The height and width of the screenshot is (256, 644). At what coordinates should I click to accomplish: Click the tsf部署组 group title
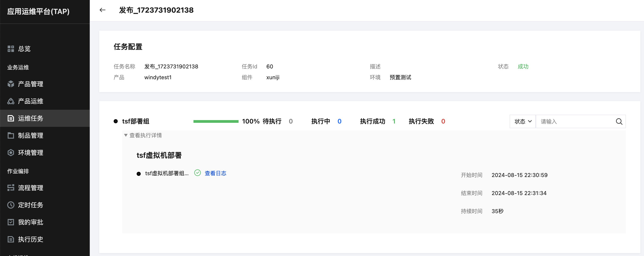click(x=136, y=121)
